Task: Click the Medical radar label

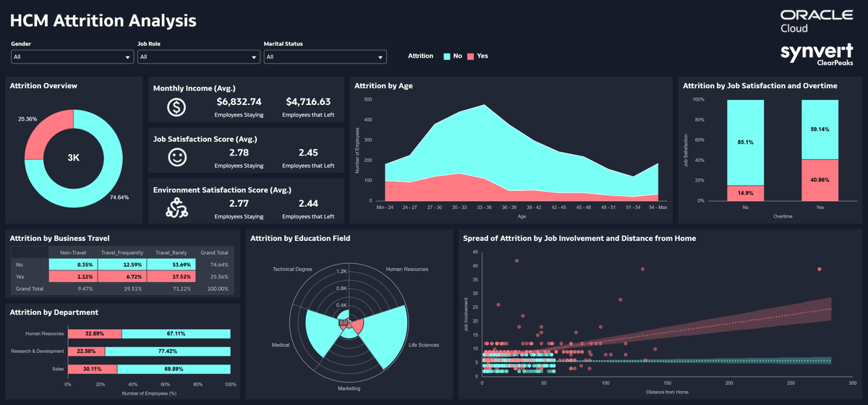Action: point(281,345)
